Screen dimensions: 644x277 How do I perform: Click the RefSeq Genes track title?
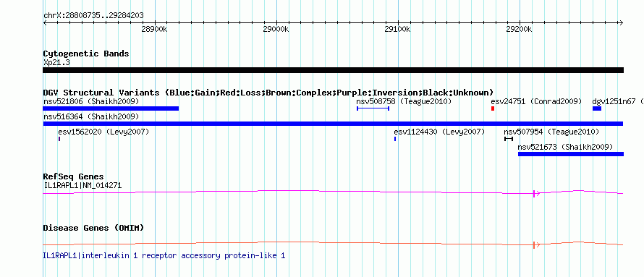tap(74, 177)
